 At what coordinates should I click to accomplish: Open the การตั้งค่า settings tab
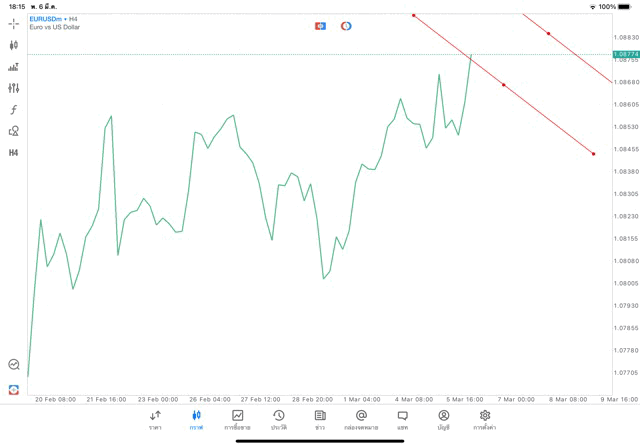pyautogui.click(x=485, y=419)
